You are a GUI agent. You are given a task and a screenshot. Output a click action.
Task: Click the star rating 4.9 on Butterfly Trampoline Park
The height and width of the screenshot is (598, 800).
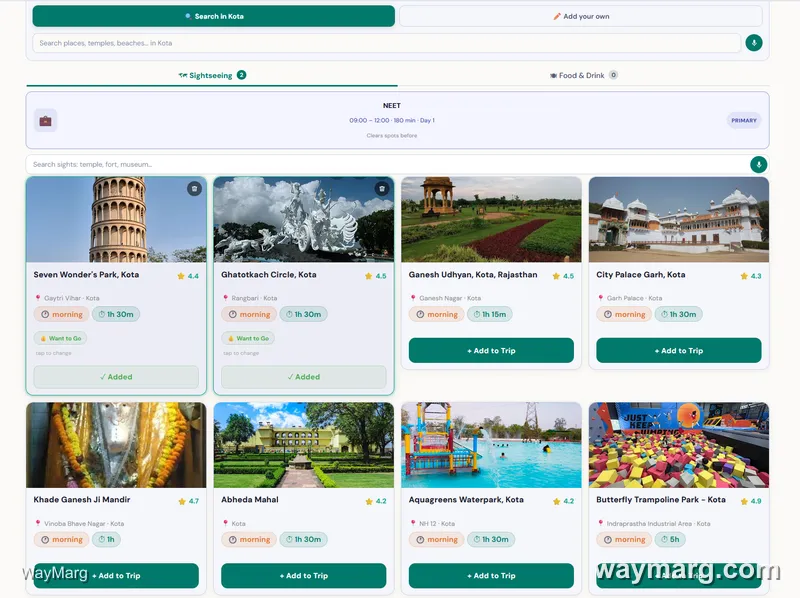click(751, 501)
